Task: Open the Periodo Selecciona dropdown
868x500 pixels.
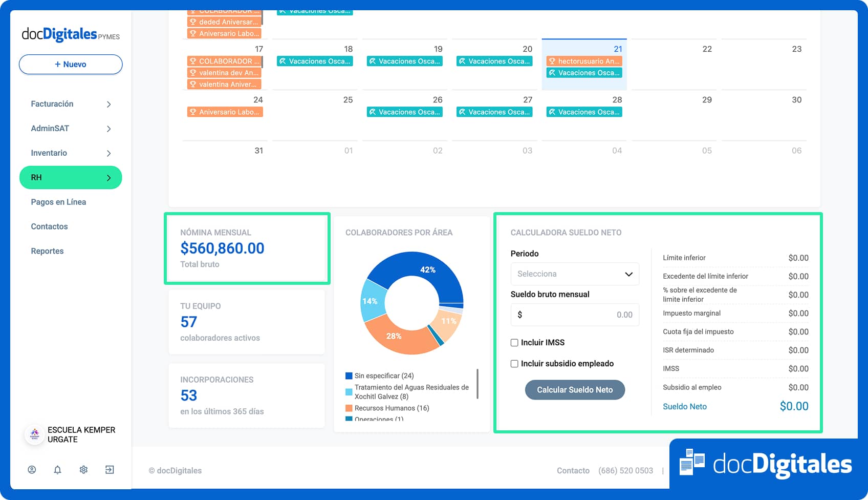Action: click(575, 274)
